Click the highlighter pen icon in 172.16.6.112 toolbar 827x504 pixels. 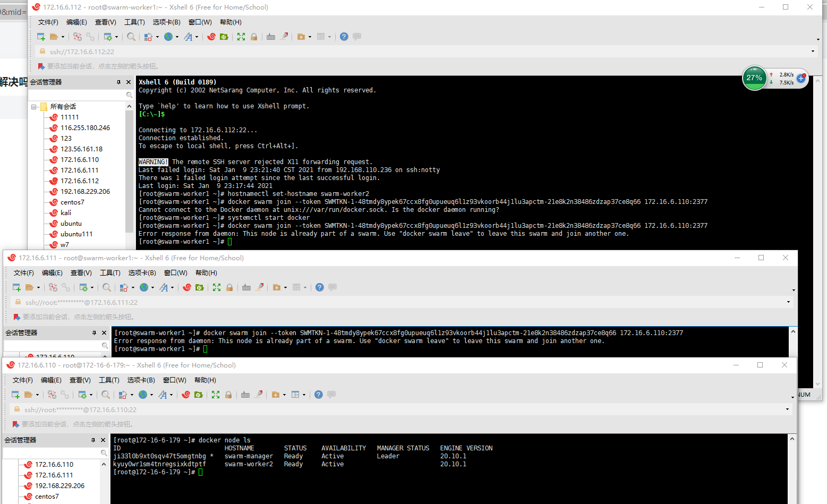point(284,37)
